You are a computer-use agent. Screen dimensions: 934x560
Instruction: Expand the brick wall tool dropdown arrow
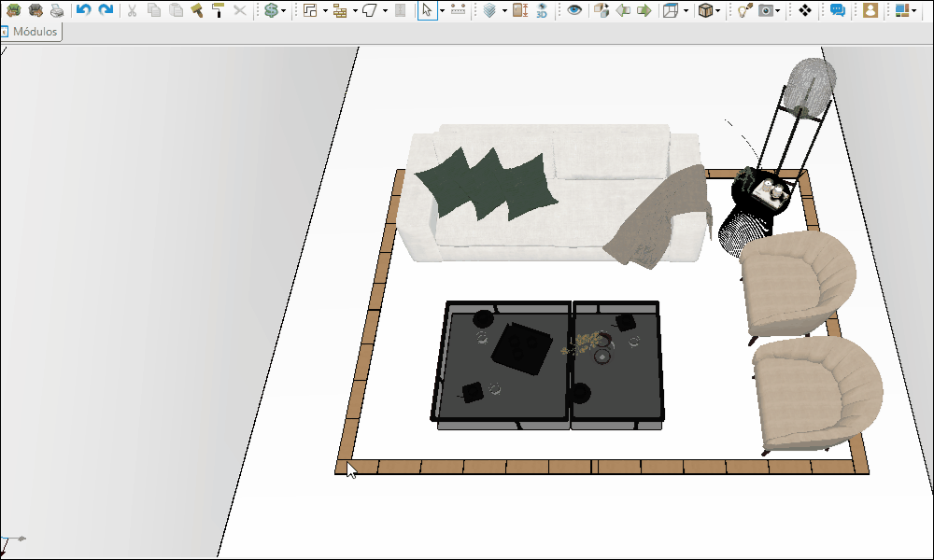[355, 10]
